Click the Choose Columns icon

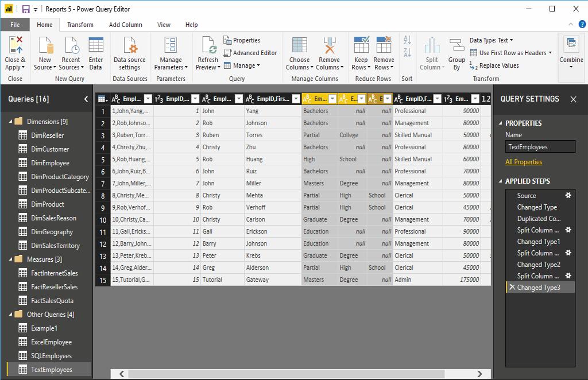tap(299, 46)
